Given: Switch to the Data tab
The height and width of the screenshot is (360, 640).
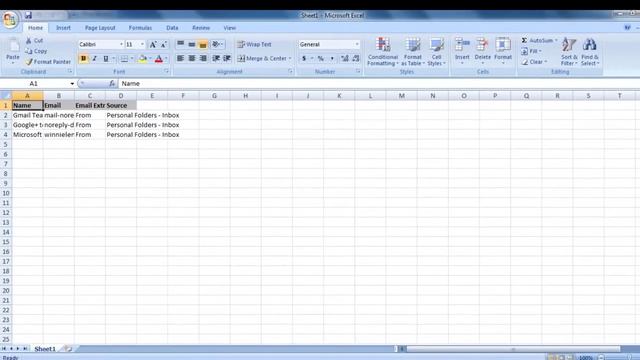Looking at the screenshot, I should [x=172, y=28].
